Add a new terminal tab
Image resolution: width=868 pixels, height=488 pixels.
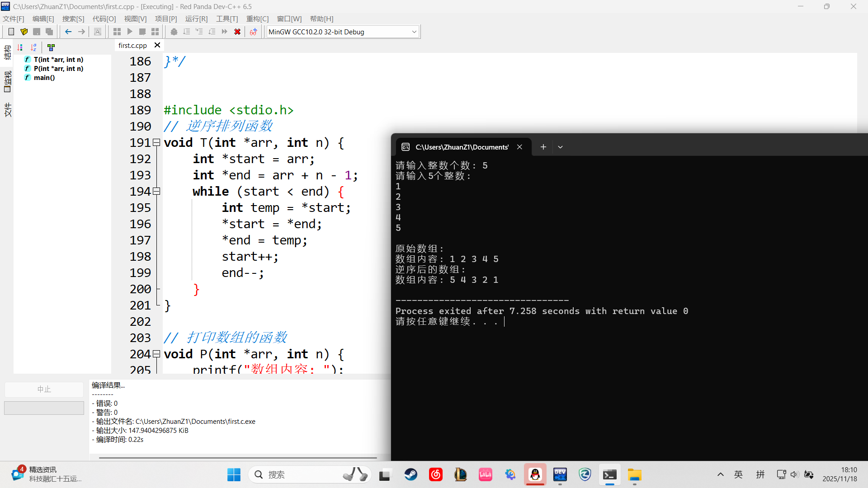pos(543,147)
